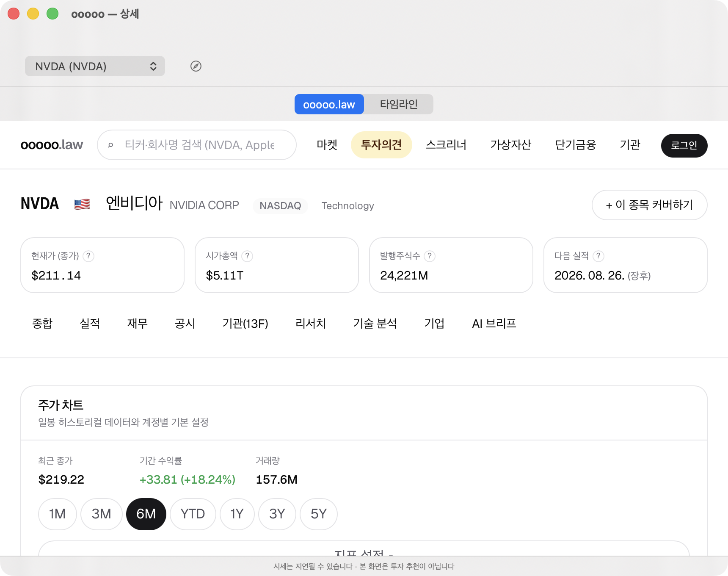Click the $219.22 recent close value

[61, 480]
